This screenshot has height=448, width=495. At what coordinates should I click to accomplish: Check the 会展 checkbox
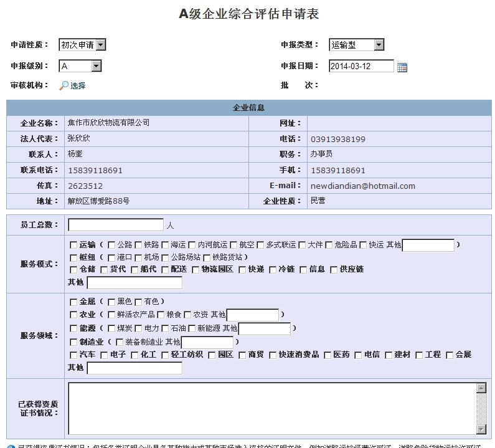pyautogui.click(x=450, y=355)
